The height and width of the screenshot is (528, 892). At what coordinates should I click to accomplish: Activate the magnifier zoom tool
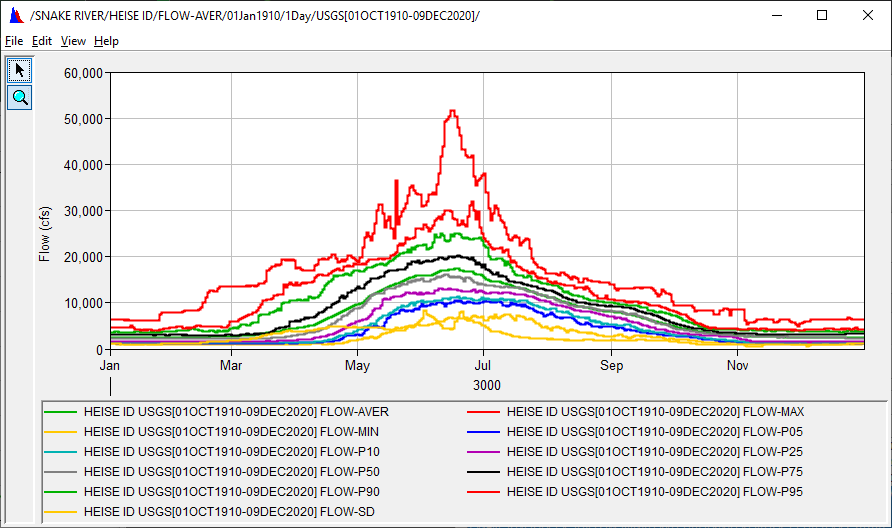20,97
